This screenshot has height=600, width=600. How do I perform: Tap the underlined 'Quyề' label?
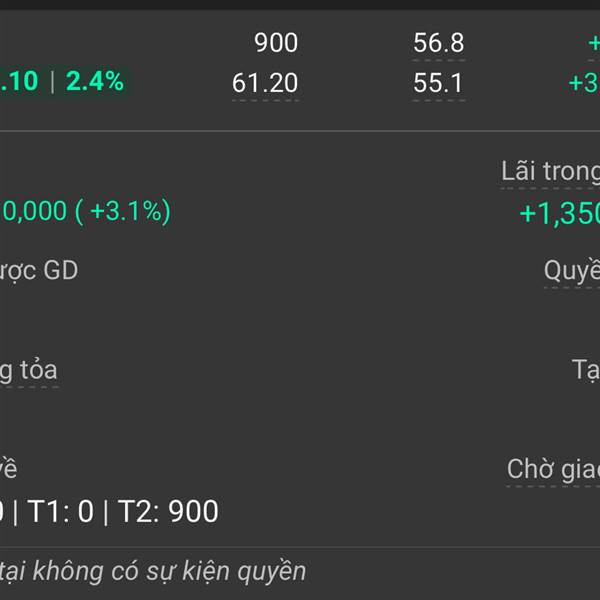pos(572,271)
